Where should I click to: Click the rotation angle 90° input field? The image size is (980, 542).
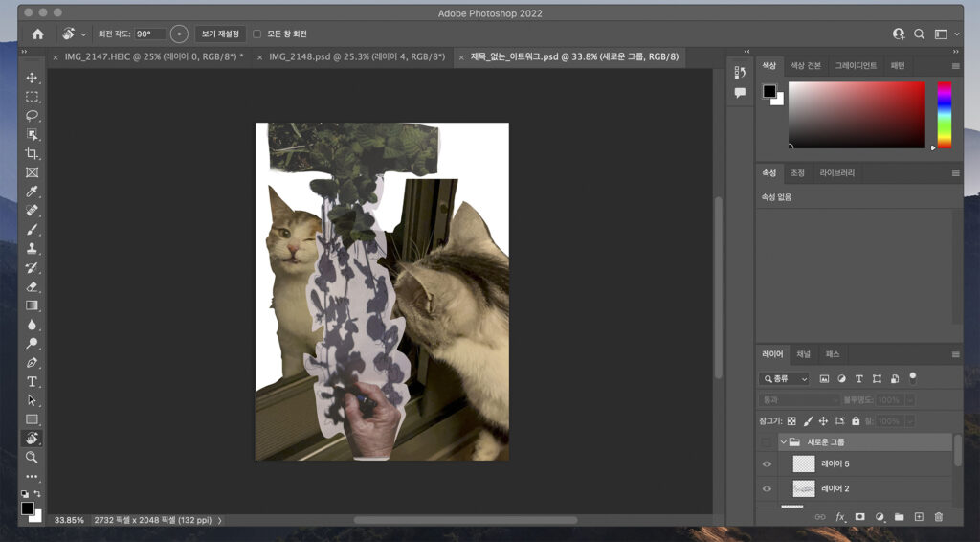click(149, 34)
